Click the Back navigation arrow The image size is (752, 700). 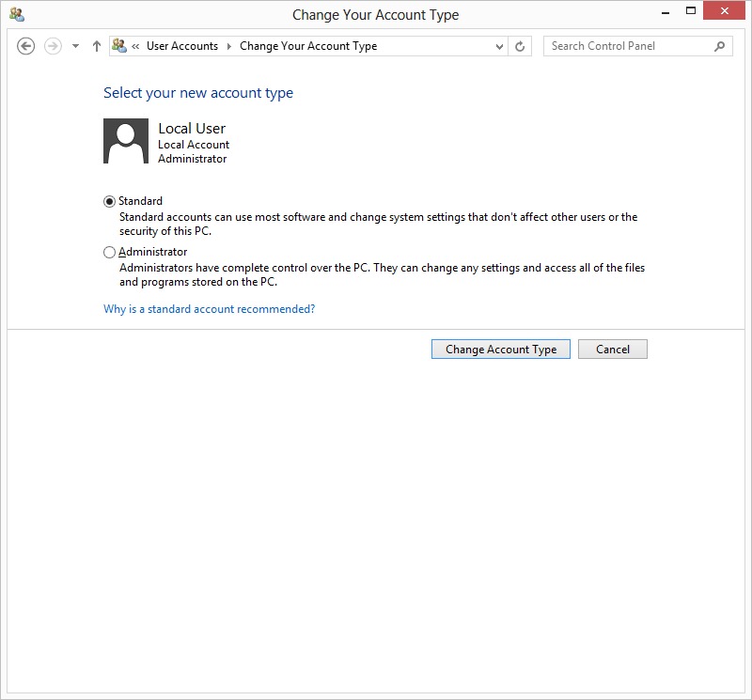click(26, 46)
